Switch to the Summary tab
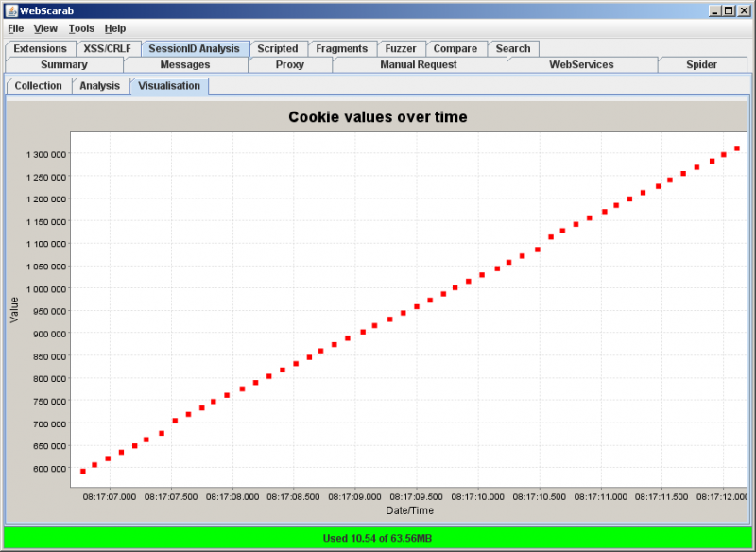 tap(65, 65)
